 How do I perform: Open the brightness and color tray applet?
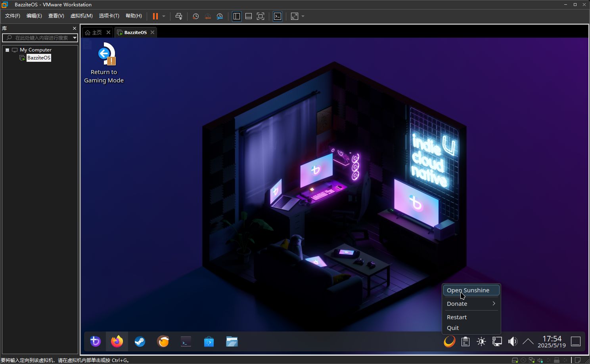481,341
